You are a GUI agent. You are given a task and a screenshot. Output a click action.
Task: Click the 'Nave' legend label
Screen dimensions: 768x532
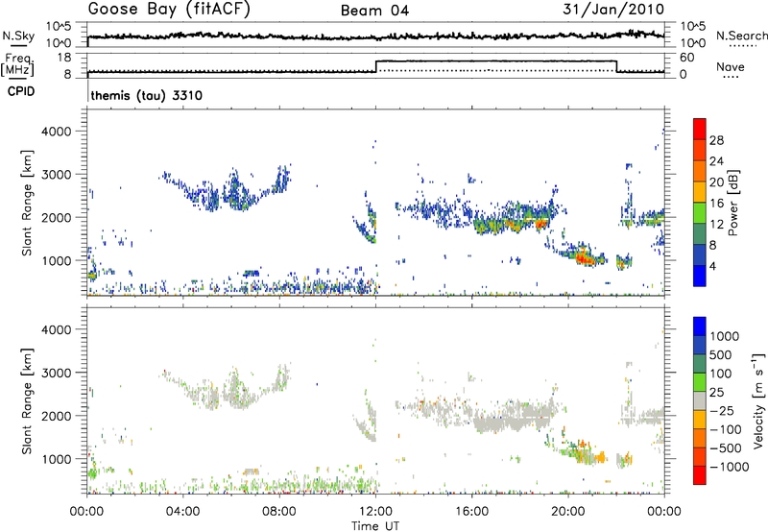click(731, 66)
